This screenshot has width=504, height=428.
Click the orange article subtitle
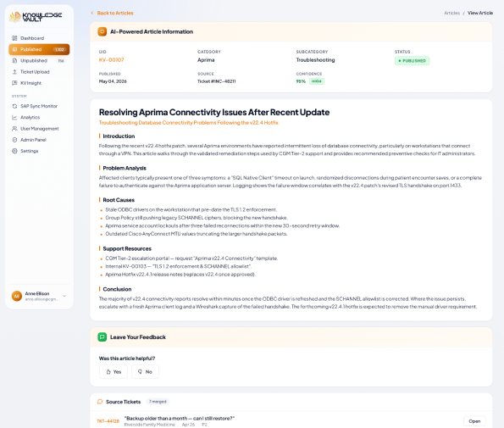point(189,123)
